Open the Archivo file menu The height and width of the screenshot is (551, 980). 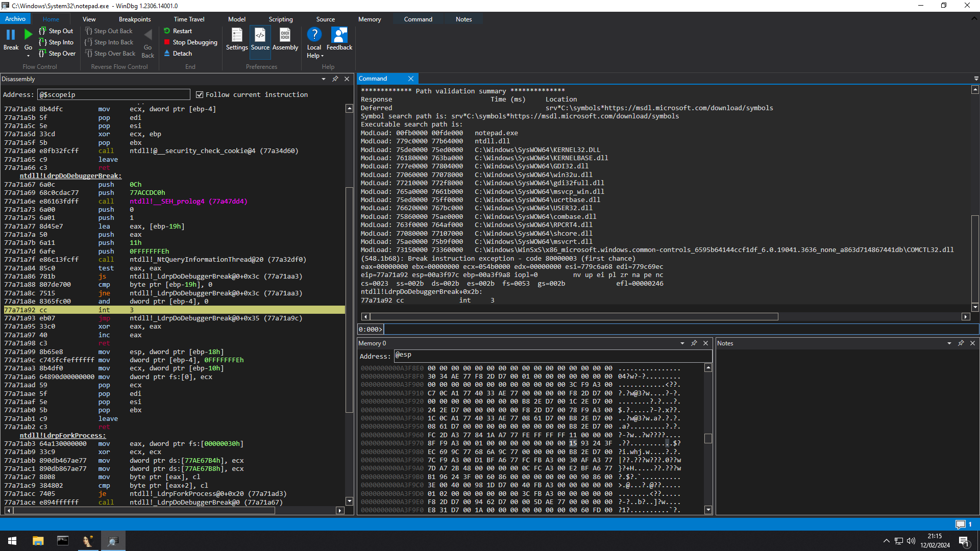pos(15,19)
